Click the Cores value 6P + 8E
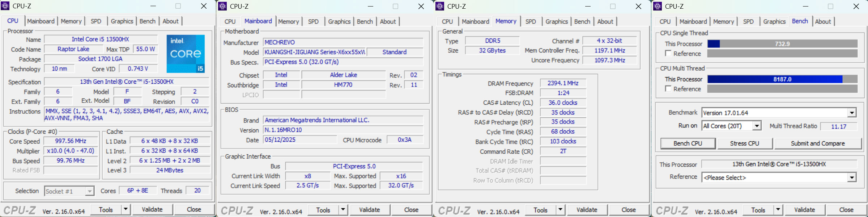 pos(137,191)
